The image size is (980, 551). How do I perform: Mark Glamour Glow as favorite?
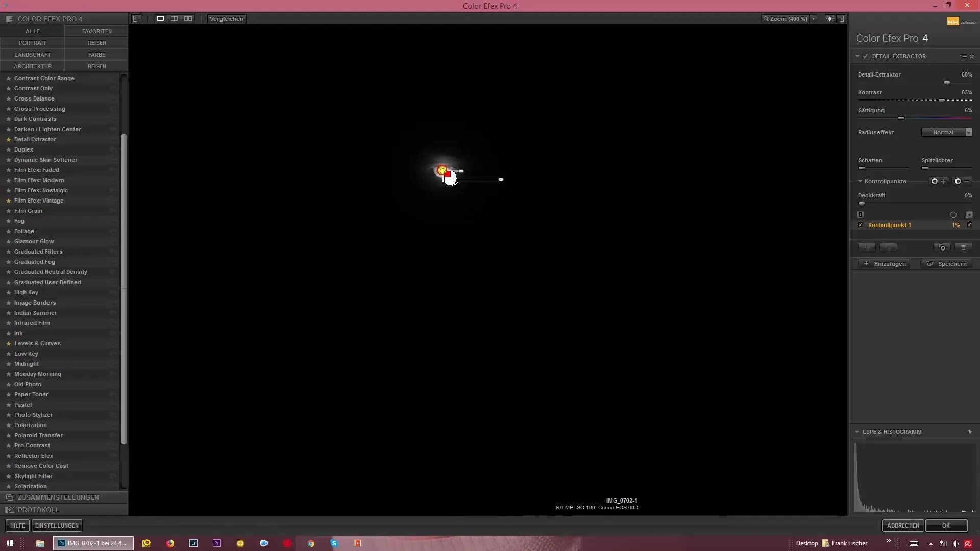(x=8, y=241)
